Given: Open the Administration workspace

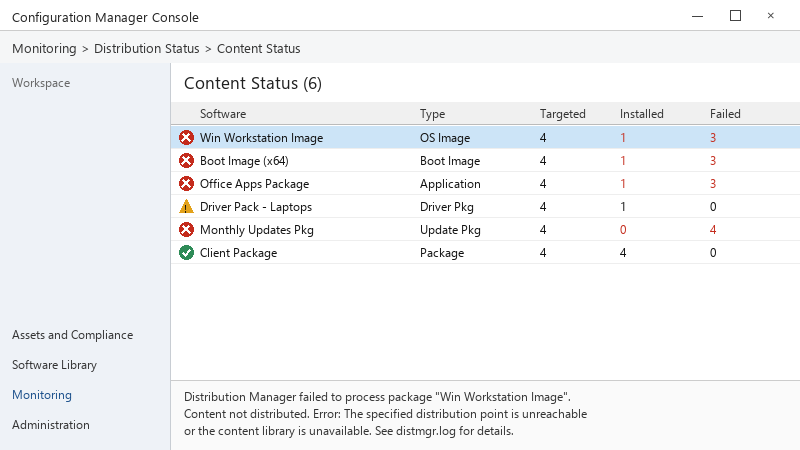Looking at the screenshot, I should (51, 424).
